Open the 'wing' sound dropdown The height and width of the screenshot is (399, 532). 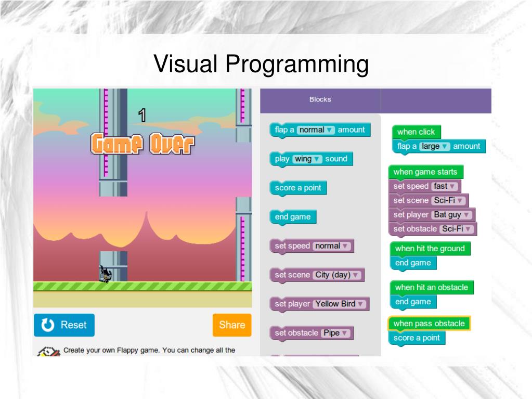(x=307, y=159)
